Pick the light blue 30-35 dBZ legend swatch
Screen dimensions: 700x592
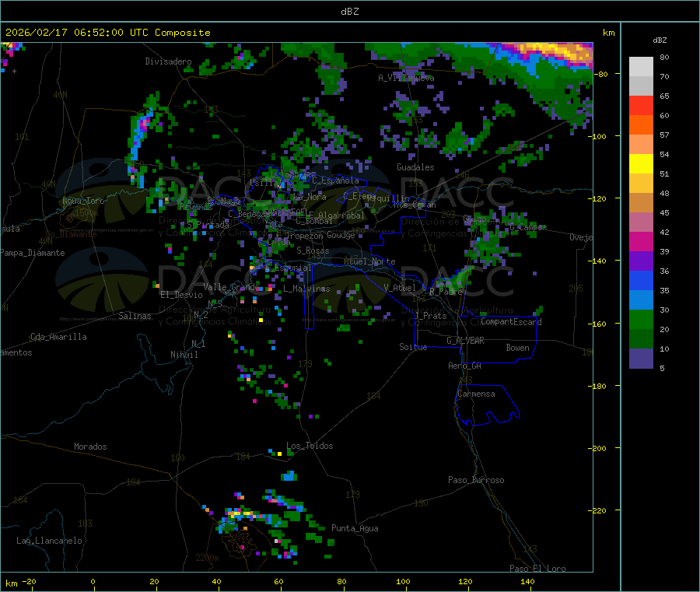click(x=641, y=300)
